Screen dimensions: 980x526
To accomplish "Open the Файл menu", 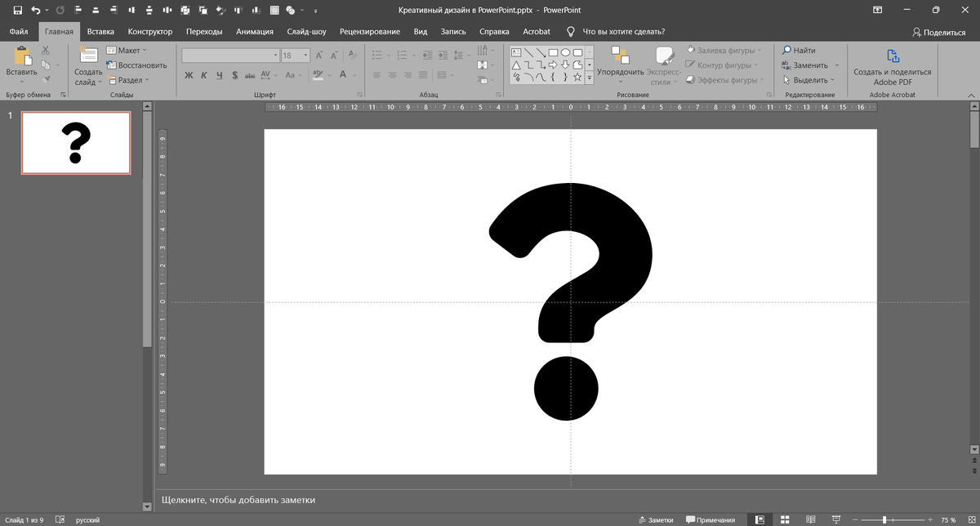I will (19, 31).
